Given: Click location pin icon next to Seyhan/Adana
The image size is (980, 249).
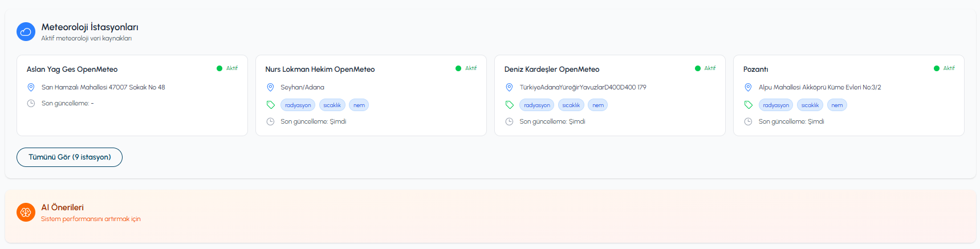Looking at the screenshot, I should pyautogui.click(x=270, y=87).
